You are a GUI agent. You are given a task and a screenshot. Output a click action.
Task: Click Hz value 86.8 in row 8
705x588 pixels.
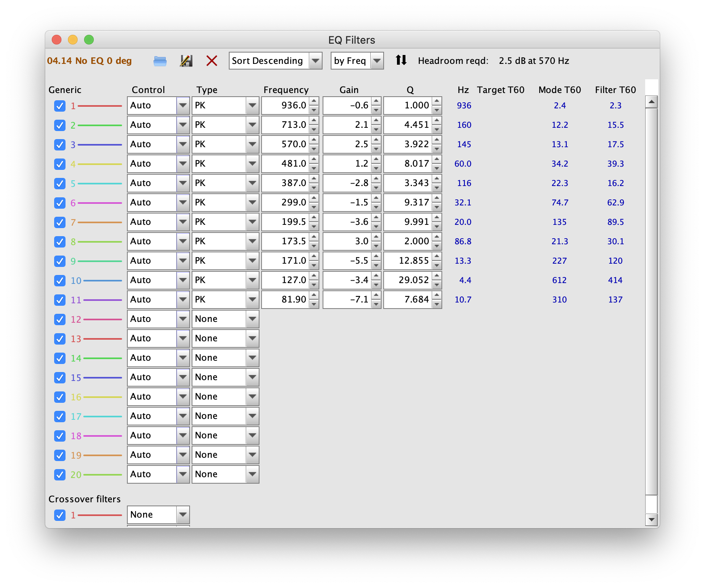(463, 241)
